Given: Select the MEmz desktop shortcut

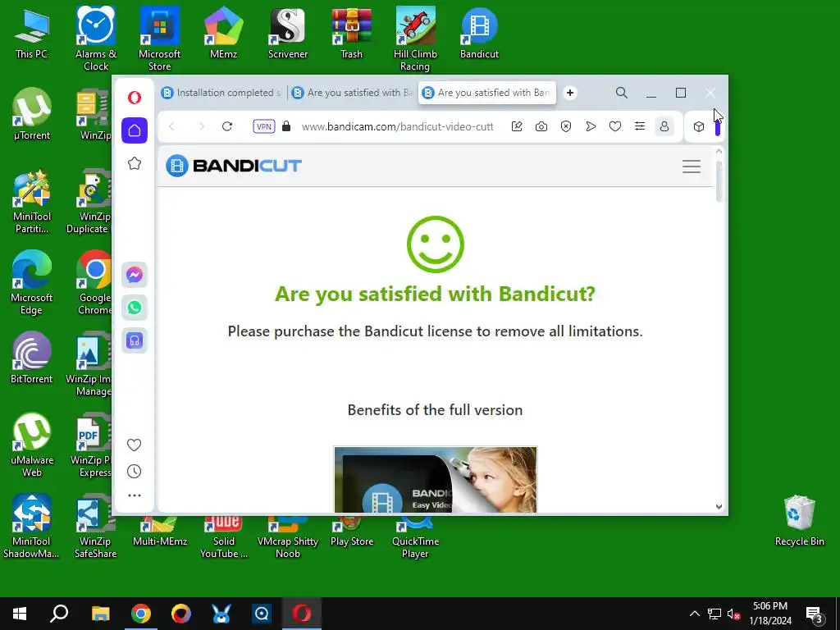Looking at the screenshot, I should coord(223,33).
